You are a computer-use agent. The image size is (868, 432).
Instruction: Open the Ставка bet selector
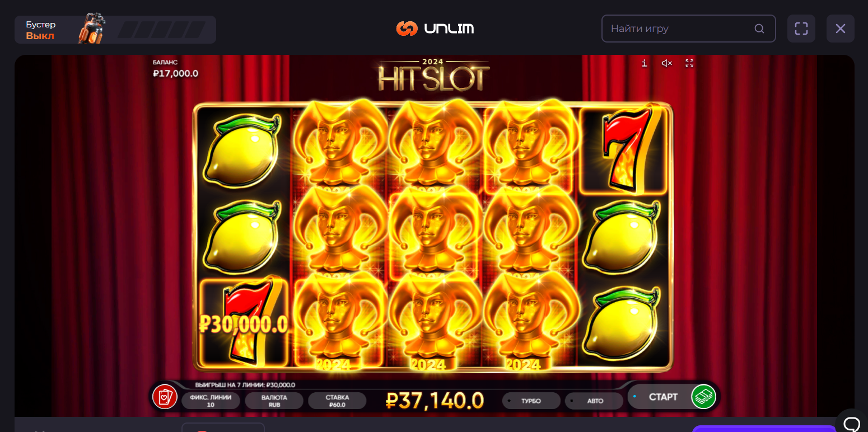(337, 401)
